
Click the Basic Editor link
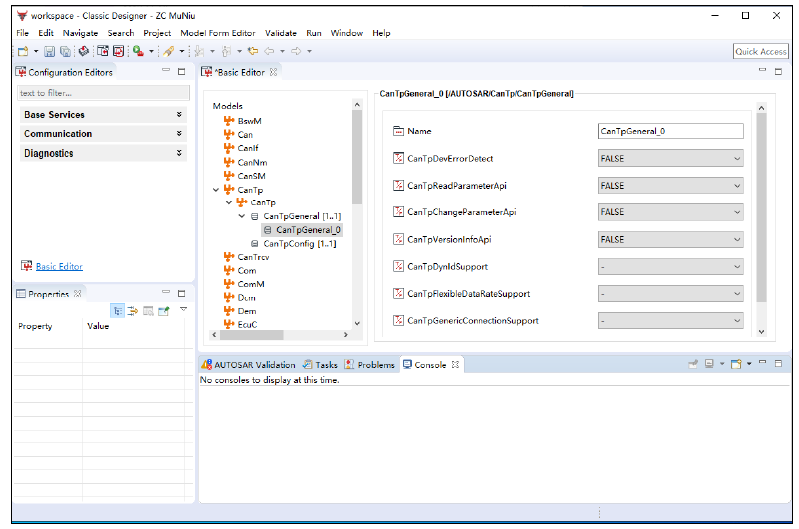(59, 267)
